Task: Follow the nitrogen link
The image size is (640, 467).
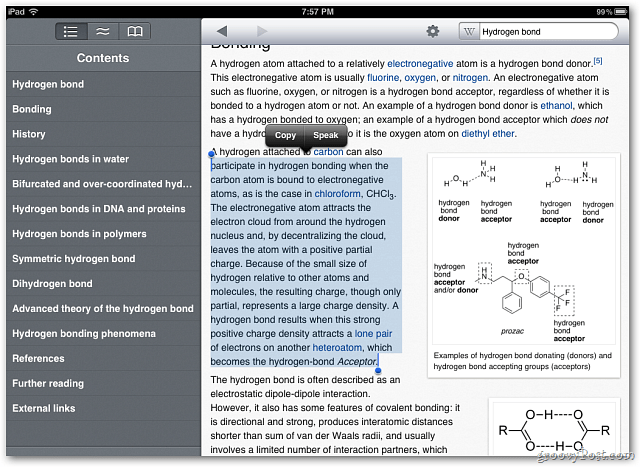Action: click(x=470, y=78)
